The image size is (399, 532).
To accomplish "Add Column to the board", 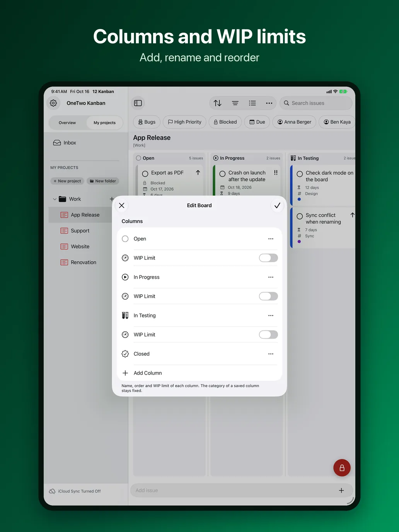I will pos(199,373).
